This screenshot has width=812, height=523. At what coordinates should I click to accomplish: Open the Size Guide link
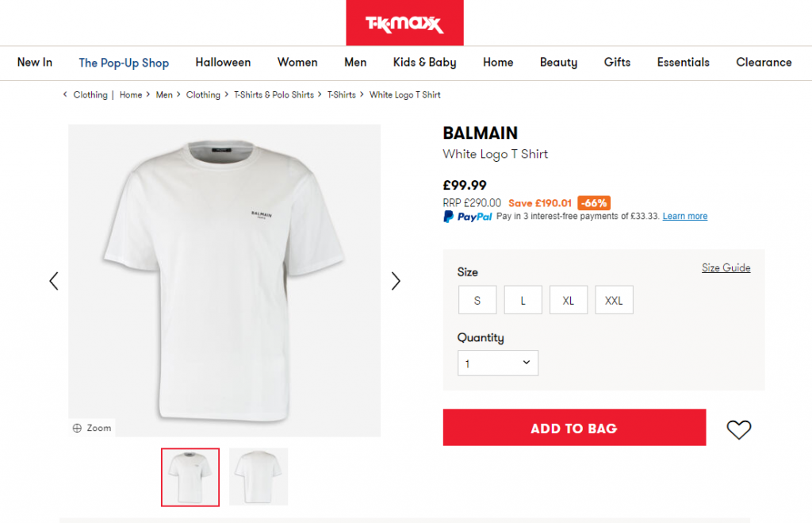point(726,268)
